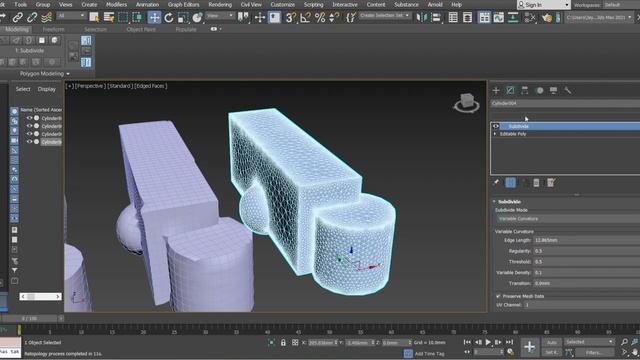Screen dimensions: 640x360
Task: Open the Utilities wrench panel icon
Action: point(568,90)
